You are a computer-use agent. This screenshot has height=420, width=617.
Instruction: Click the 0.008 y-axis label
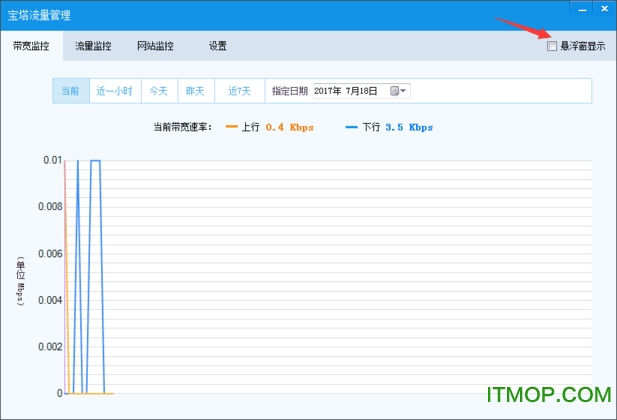50,207
